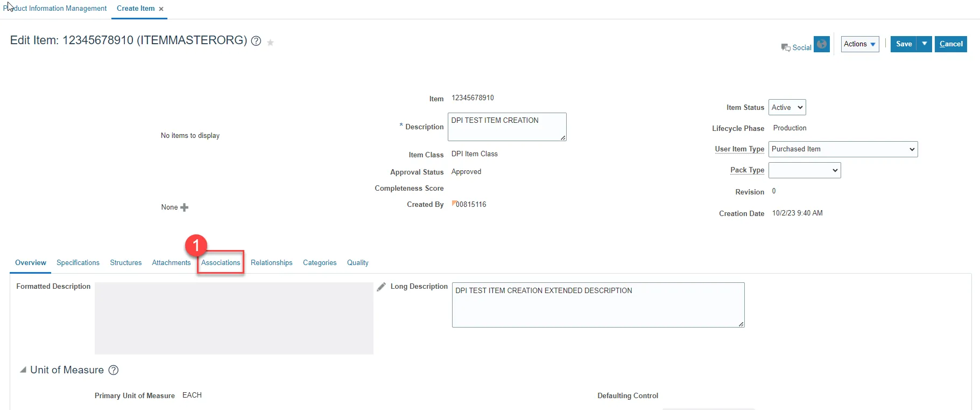Click the Cancel button
This screenshot has height=410, width=980.
point(951,44)
